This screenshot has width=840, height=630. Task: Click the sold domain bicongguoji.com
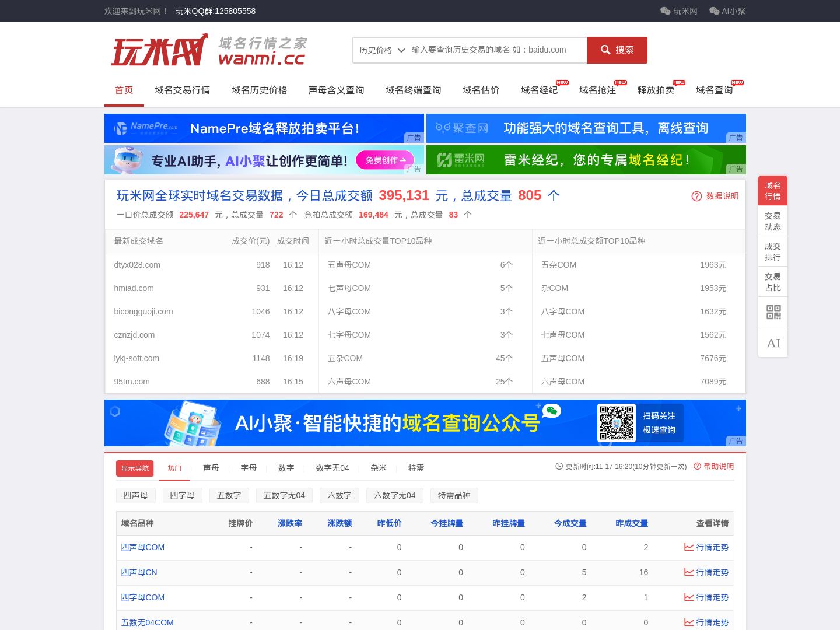(x=143, y=311)
